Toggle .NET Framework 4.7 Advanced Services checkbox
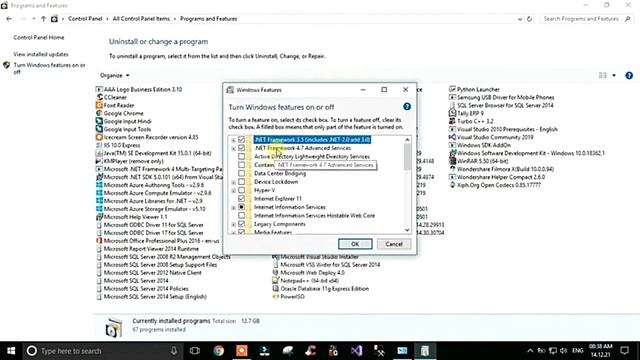The height and width of the screenshot is (360, 640). [x=241, y=148]
